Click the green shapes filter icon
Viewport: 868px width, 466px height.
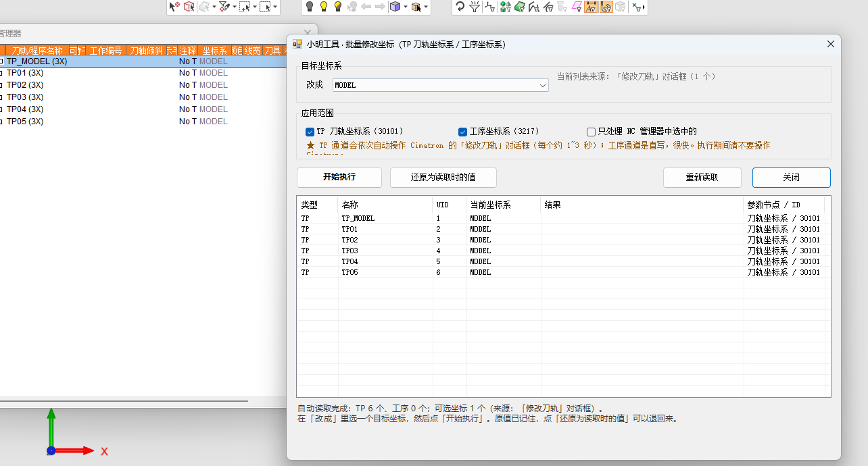[505, 7]
